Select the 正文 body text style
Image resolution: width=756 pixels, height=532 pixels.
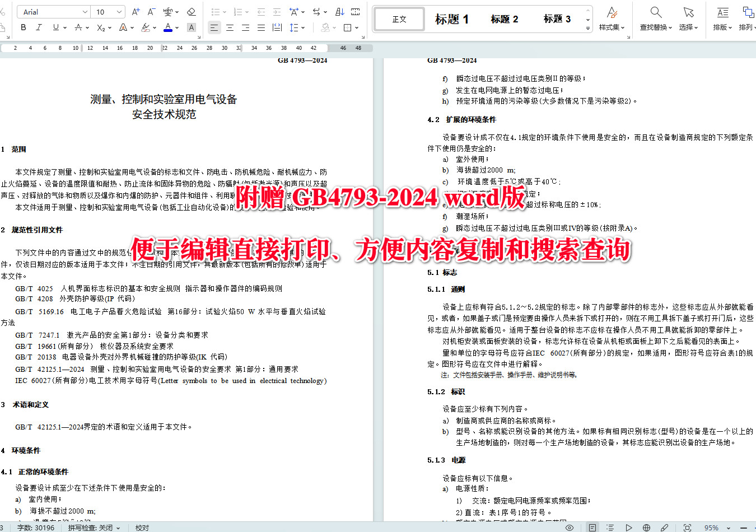click(x=398, y=18)
